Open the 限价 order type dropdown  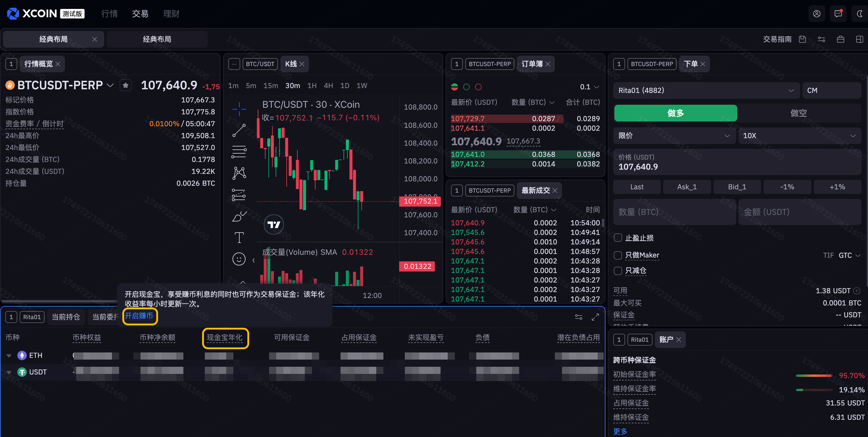pyautogui.click(x=674, y=136)
